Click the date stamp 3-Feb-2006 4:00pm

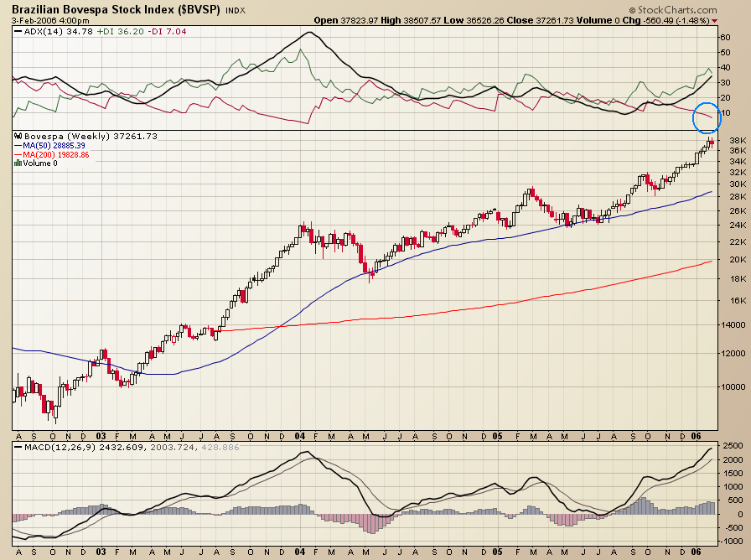(x=50, y=21)
